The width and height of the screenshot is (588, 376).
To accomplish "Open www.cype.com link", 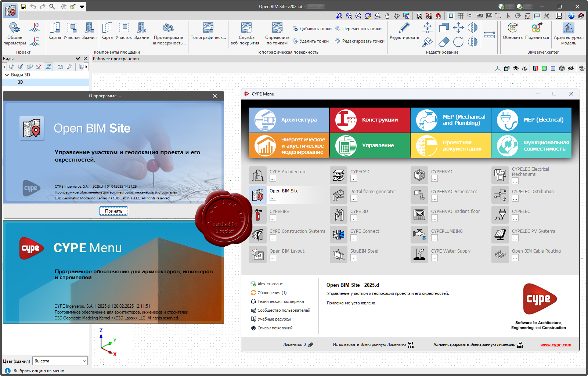I will pyautogui.click(x=556, y=345).
